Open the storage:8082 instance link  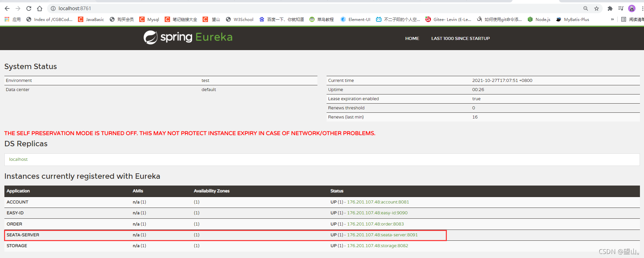tap(378, 246)
